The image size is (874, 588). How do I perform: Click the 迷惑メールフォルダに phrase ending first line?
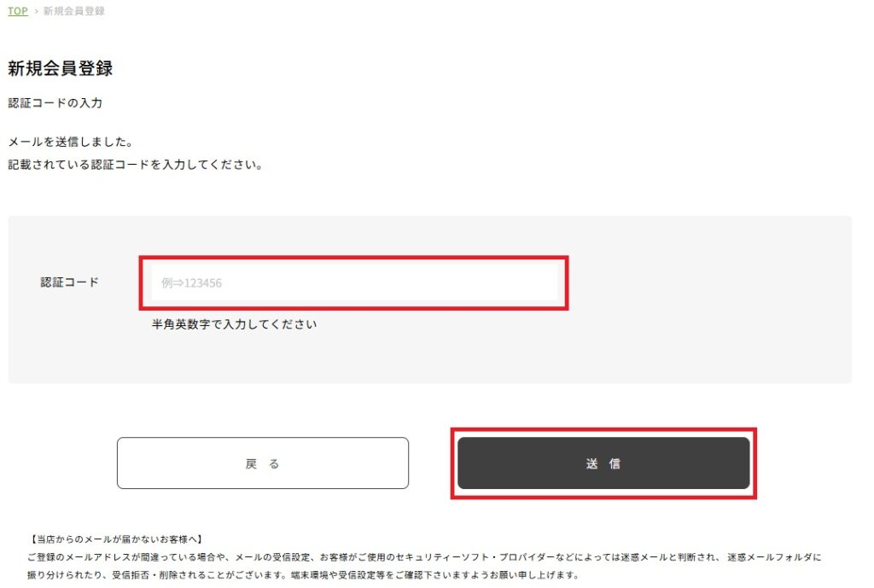(x=774, y=556)
